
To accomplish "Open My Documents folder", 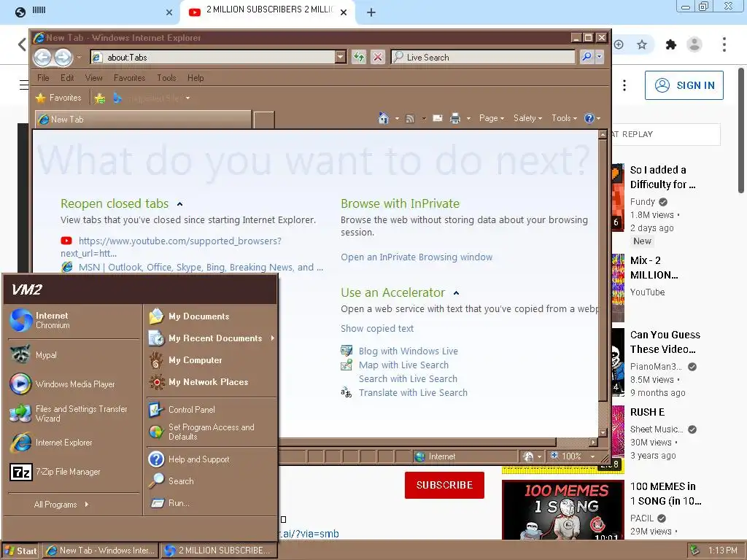I will click(x=211, y=316).
